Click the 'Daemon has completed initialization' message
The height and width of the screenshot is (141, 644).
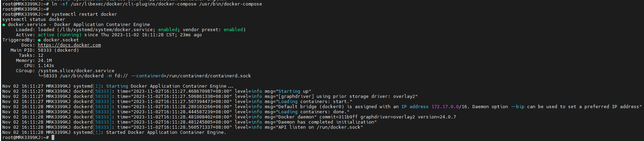point(326,122)
